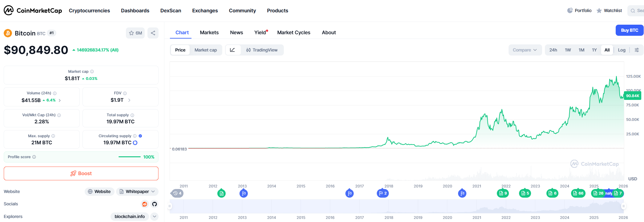The image size is (644, 222).
Task: Expand FDV details arrow
Action: click(129, 100)
